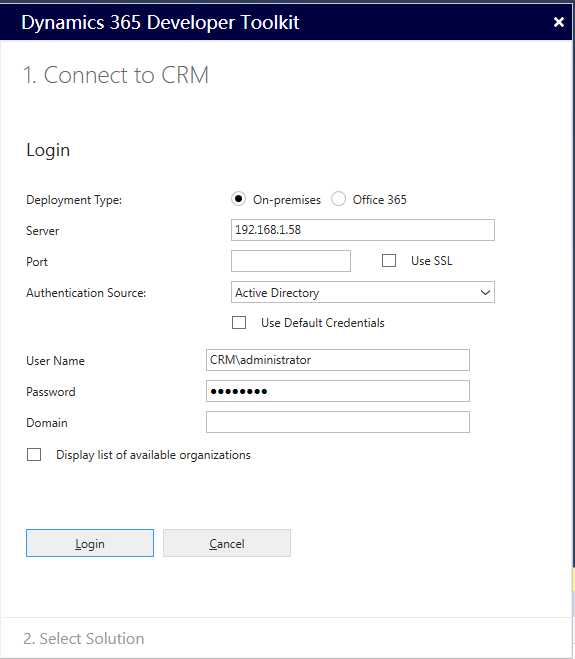Focus the Domain input field
The width and height of the screenshot is (575, 659).
pos(338,422)
